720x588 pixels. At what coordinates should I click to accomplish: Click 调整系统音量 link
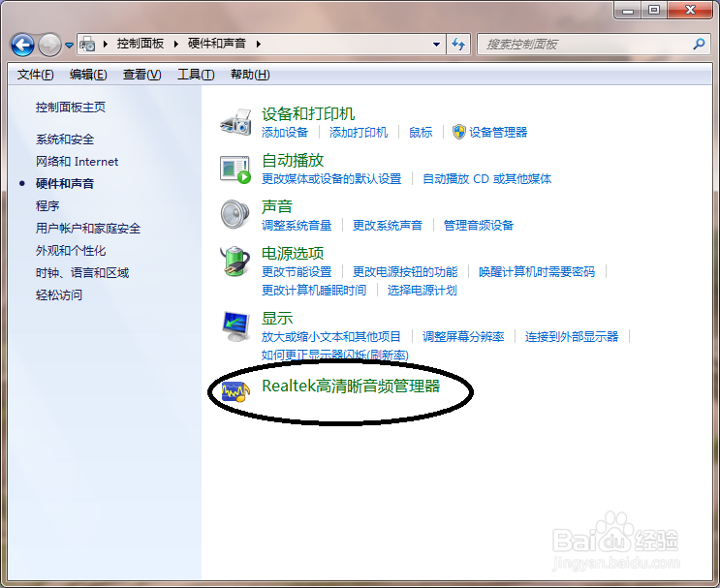tap(297, 226)
